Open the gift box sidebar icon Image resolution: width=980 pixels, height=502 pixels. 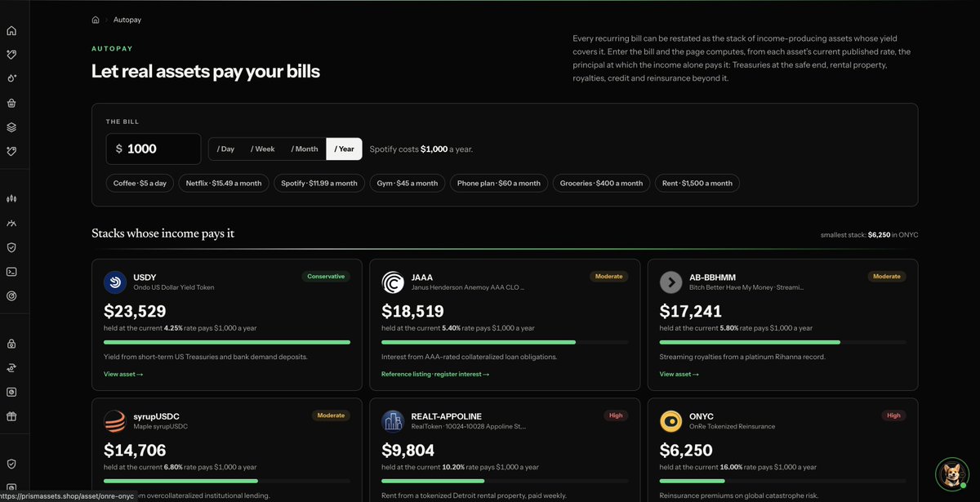pyautogui.click(x=11, y=415)
